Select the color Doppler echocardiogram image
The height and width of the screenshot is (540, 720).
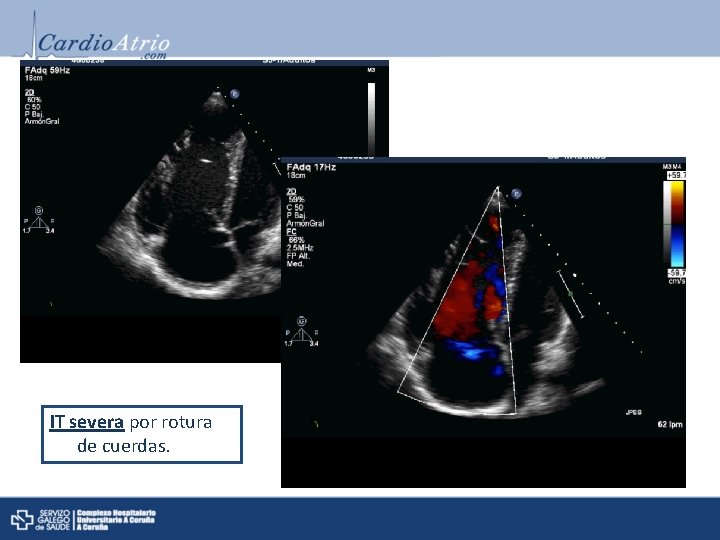click(x=483, y=322)
